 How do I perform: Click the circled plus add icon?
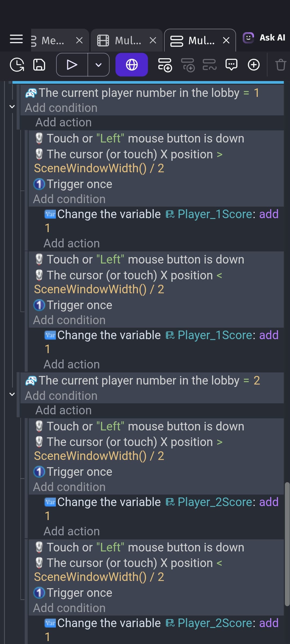254,65
